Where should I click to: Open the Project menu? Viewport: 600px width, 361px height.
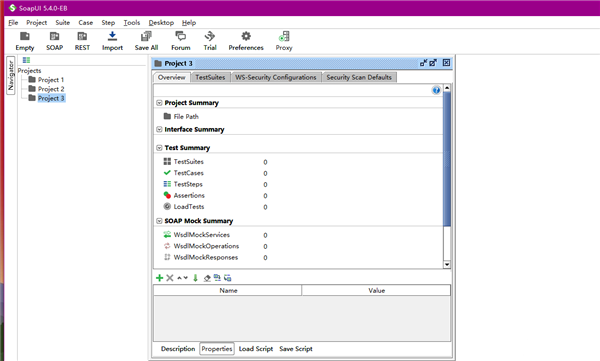tap(36, 23)
